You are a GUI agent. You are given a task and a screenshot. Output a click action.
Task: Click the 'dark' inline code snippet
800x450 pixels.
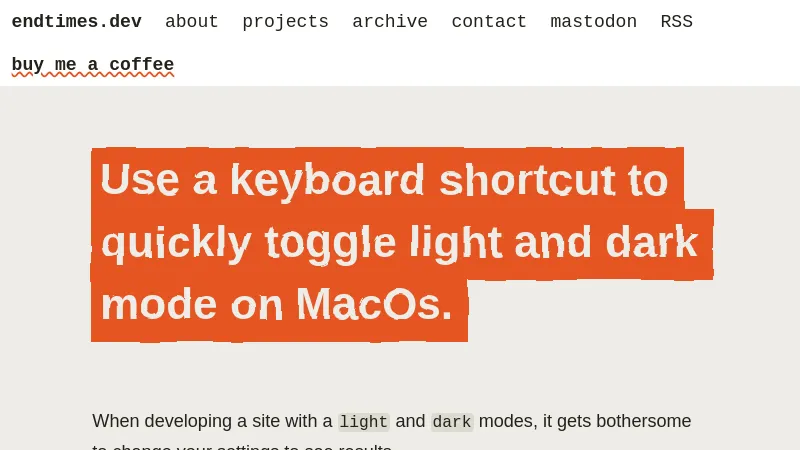point(451,422)
